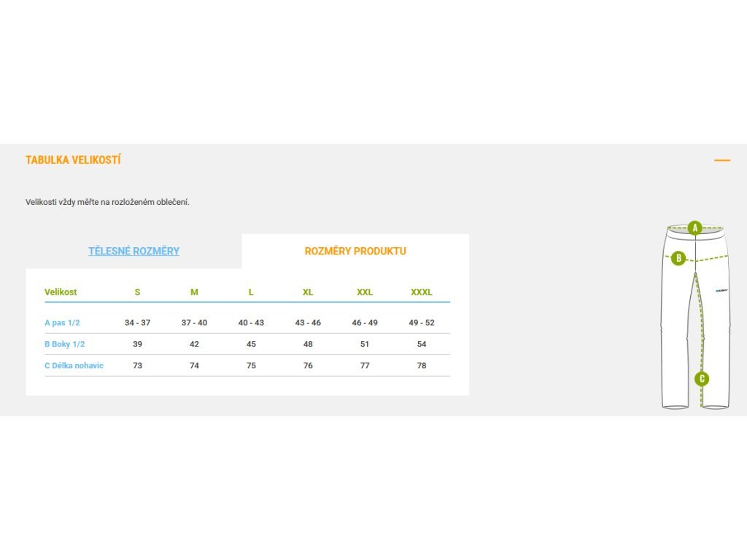Click leg length value 75
Viewport: 747px width, 560px height.
tap(251, 365)
